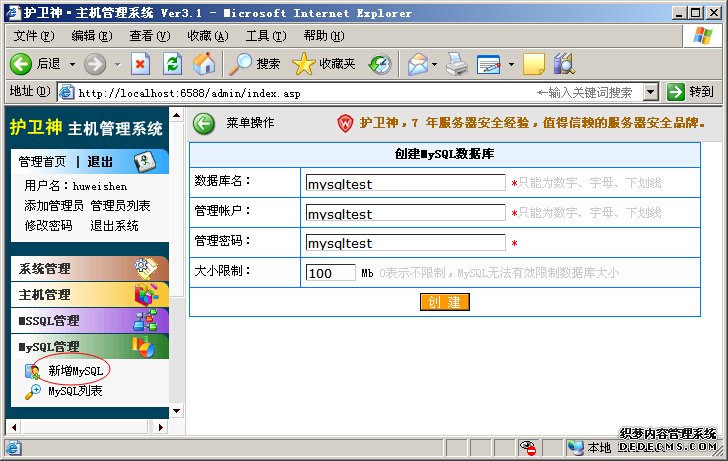Click sidebar horizontal scrollbar left arrow
This screenshot has height=461, width=728.
14,427
